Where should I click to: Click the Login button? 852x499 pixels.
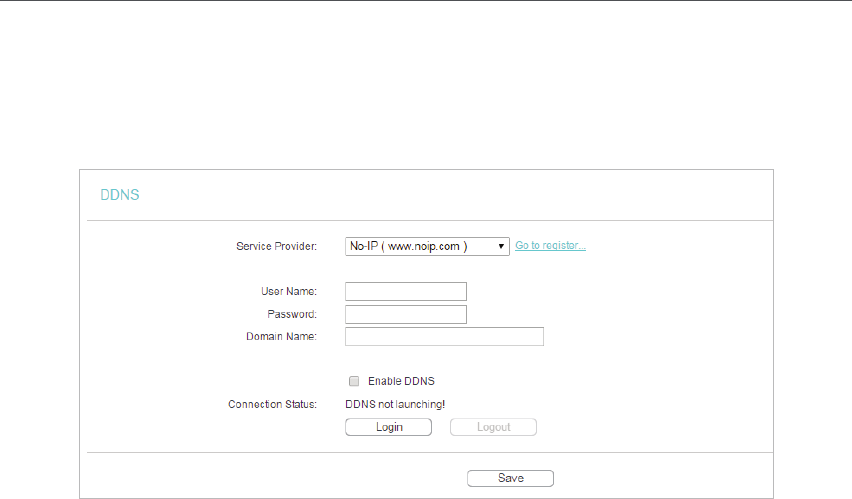(389, 427)
